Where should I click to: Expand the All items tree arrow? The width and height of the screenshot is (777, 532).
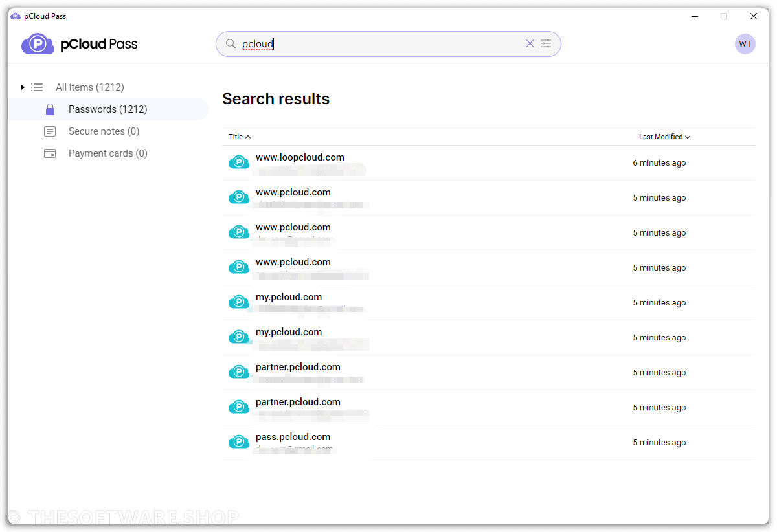click(23, 87)
